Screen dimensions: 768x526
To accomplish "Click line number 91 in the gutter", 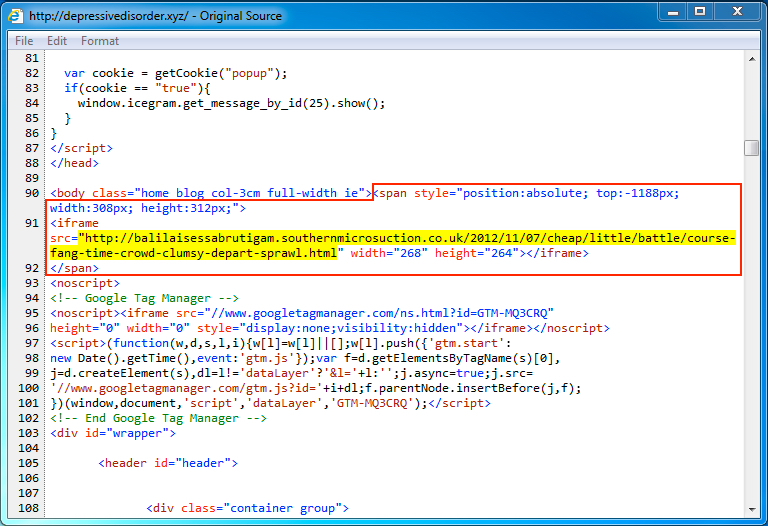I will 32,223.
